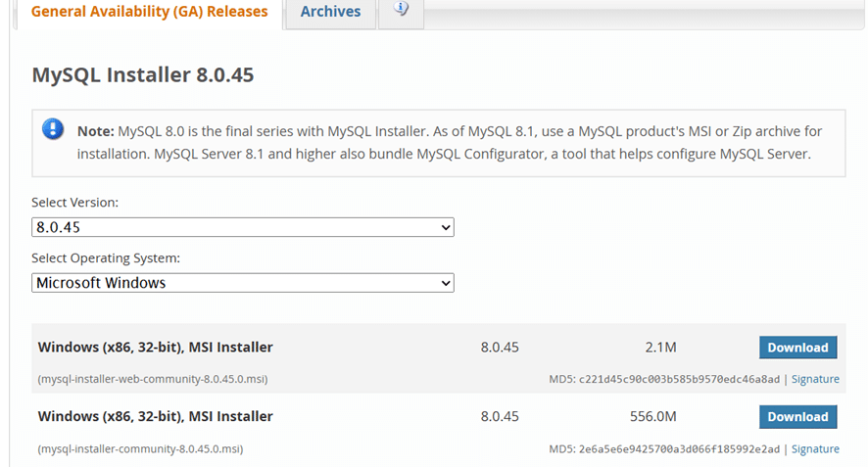Open the Select Version dropdown showing 8.0.45
Viewport: 868px width, 467px height.
click(242, 227)
